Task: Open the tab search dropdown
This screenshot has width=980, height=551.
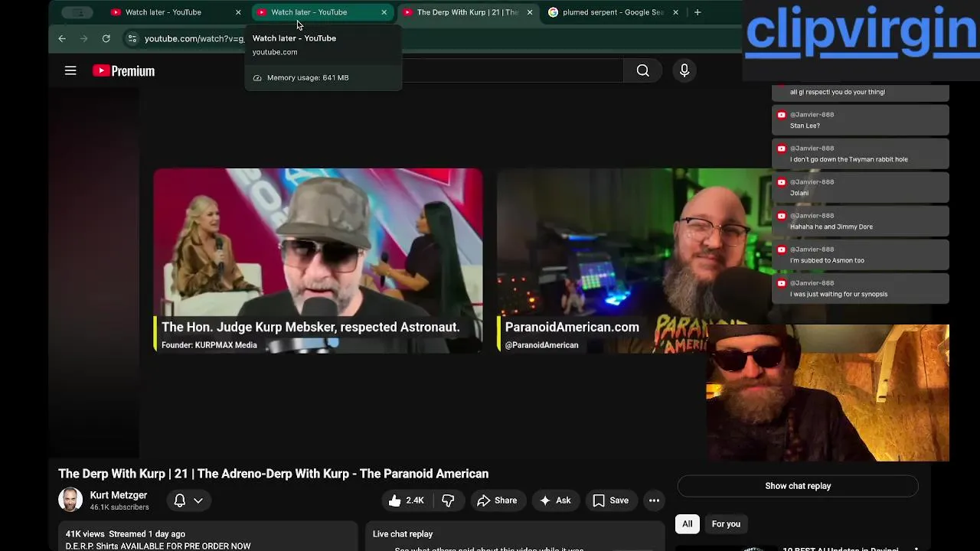Action: tap(77, 12)
